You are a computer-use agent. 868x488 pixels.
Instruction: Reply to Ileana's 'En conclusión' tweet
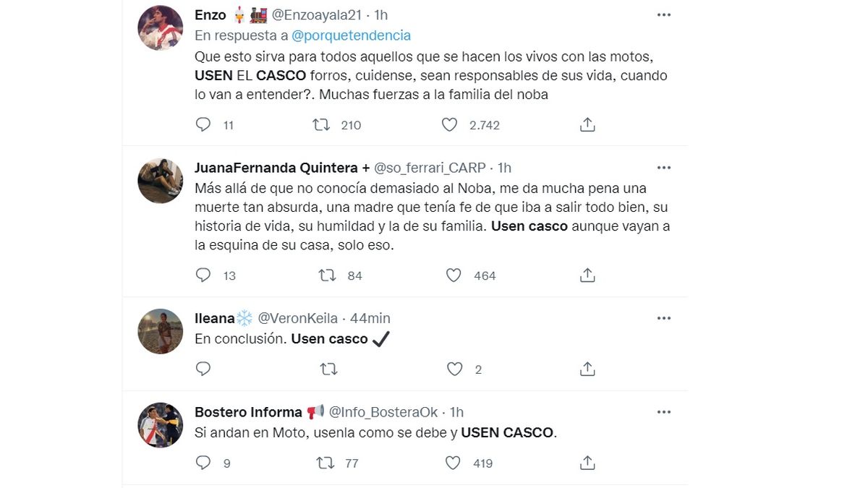click(203, 369)
